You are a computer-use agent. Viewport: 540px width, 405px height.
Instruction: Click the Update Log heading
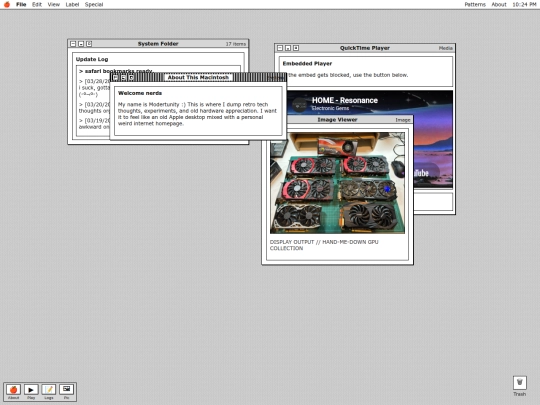pos(92,59)
